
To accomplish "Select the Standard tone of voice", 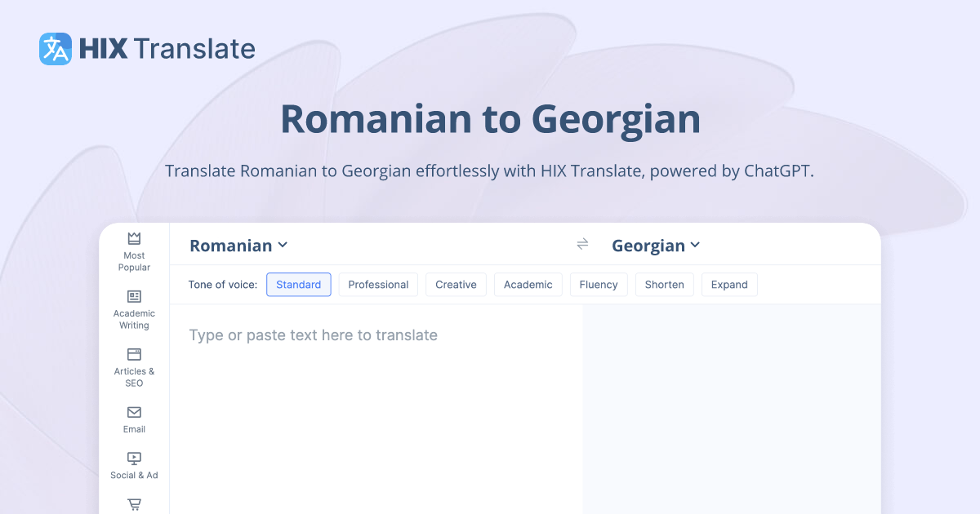I will (x=298, y=284).
